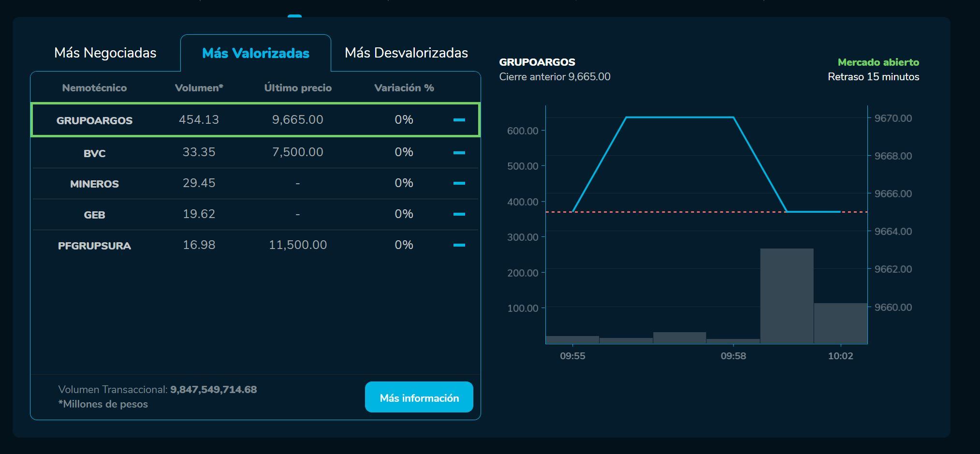Click the blue minus indicator beside BVC
The height and width of the screenshot is (454, 980).
(459, 152)
